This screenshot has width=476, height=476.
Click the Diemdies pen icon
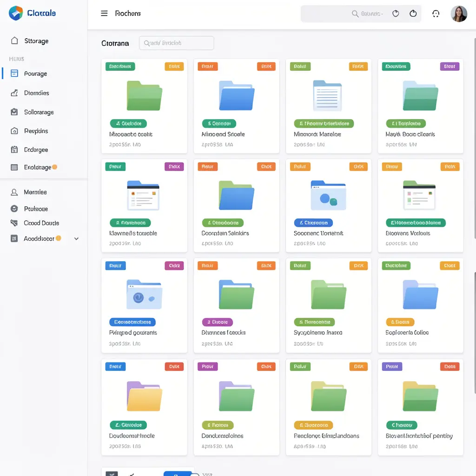pos(14,93)
